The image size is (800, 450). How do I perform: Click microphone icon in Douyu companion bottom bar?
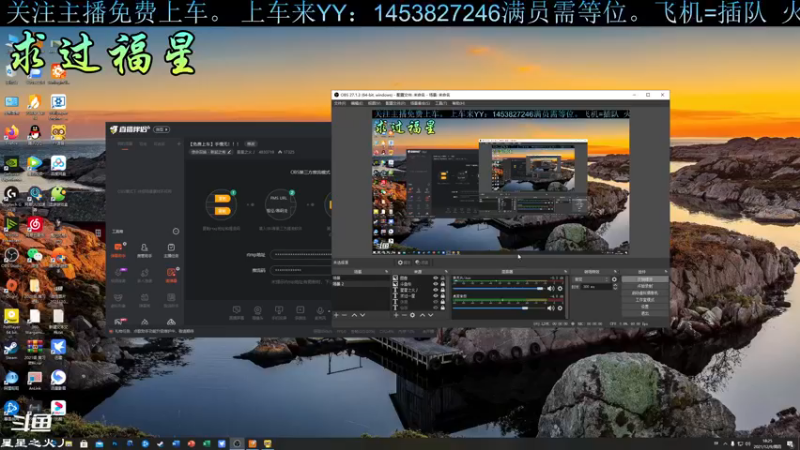point(320,312)
